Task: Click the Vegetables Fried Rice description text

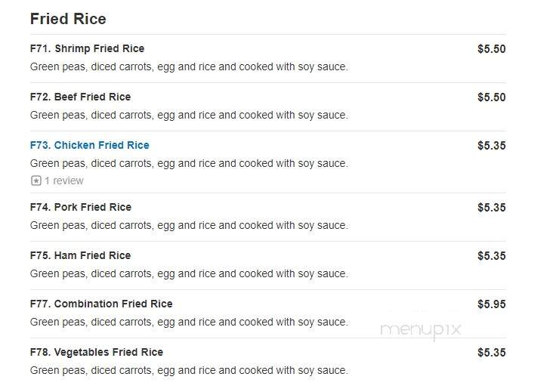Action: 190,370
